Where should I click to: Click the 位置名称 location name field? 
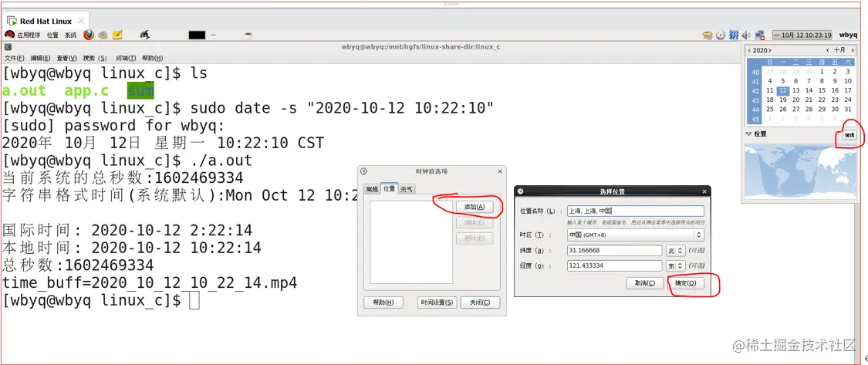pyautogui.click(x=636, y=211)
